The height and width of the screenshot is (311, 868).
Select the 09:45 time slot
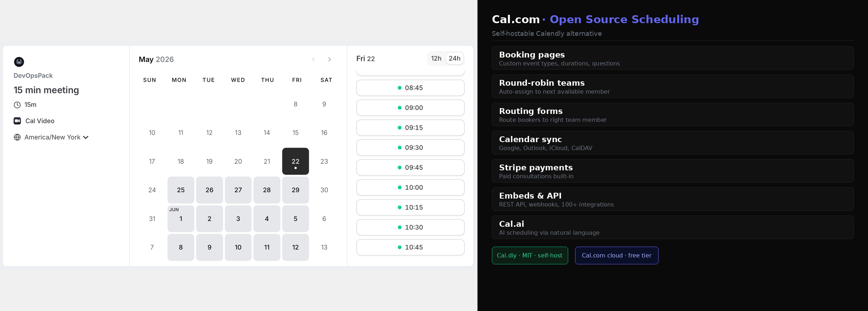[x=410, y=167]
